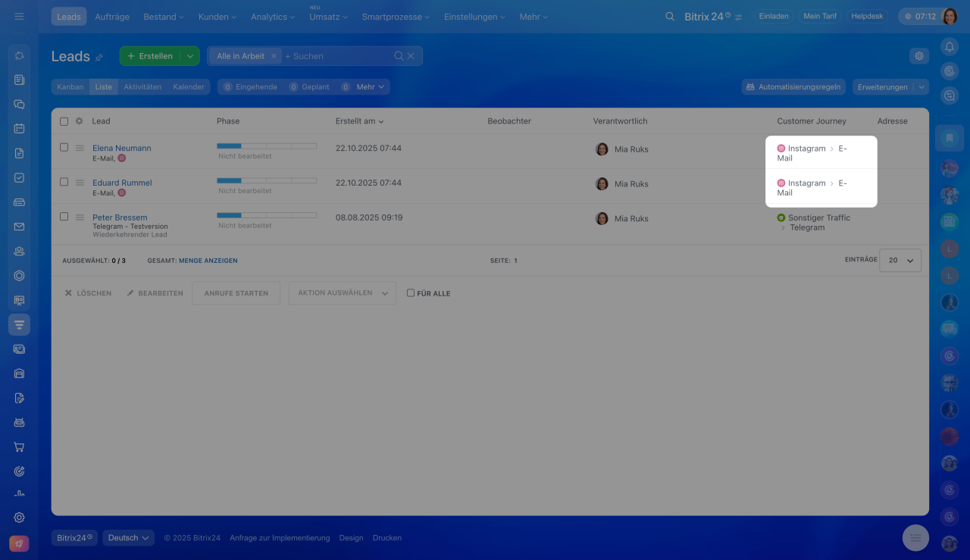Switch to the Aktivitäten view tab
970x560 pixels.
click(x=142, y=87)
